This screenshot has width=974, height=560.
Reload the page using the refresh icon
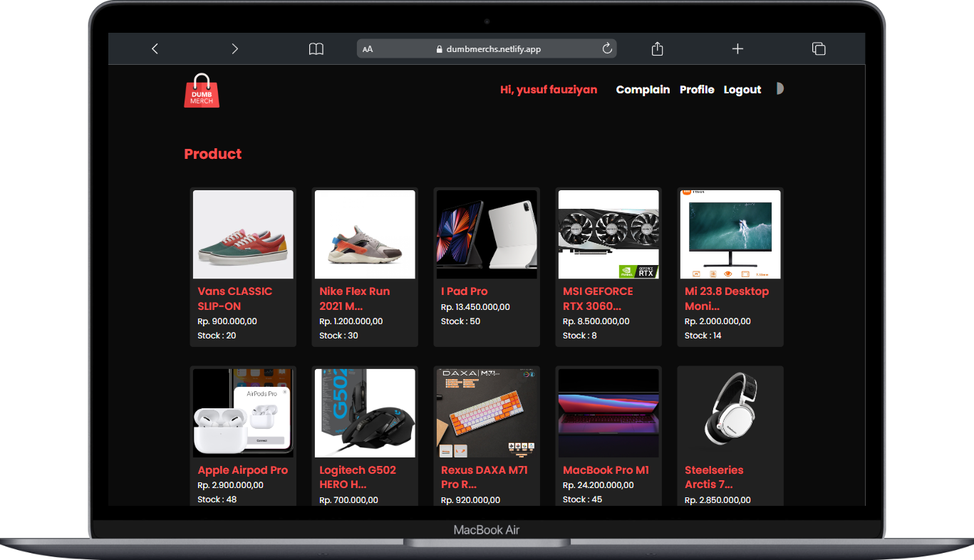607,48
